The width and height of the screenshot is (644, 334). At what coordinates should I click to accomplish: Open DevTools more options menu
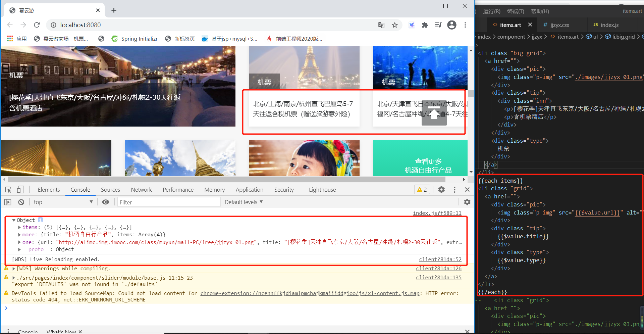[x=454, y=190]
